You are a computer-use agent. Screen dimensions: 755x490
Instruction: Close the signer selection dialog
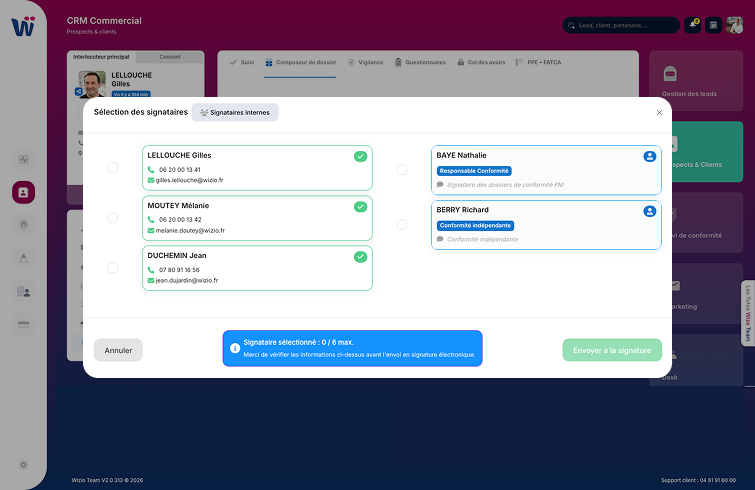click(x=659, y=113)
